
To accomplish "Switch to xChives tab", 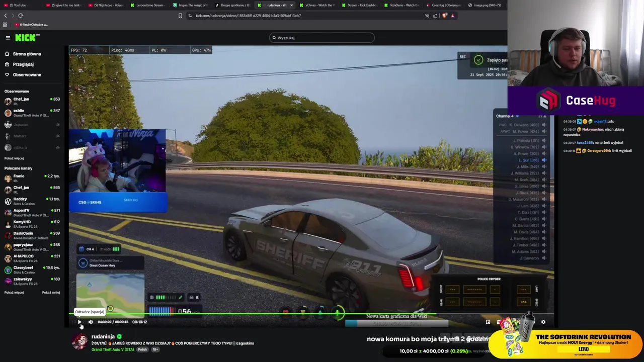I will tap(317, 5).
